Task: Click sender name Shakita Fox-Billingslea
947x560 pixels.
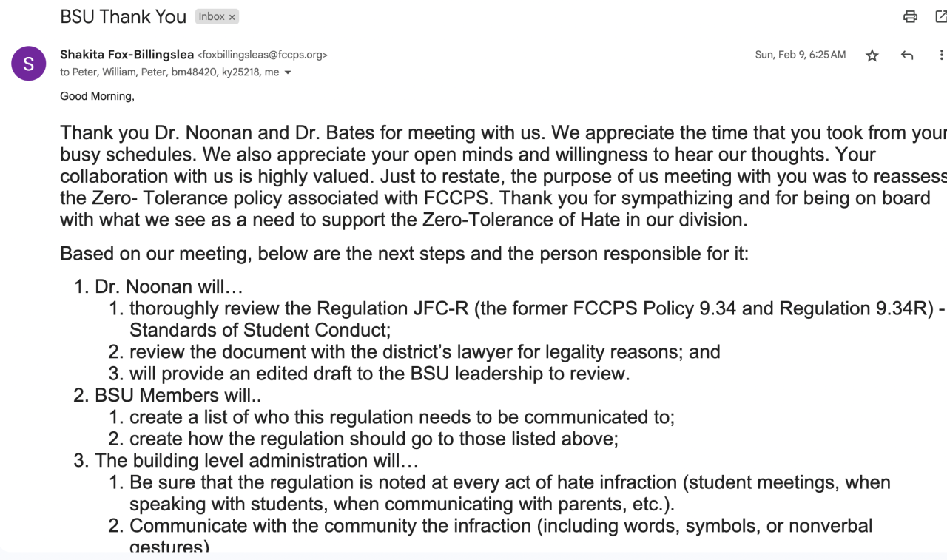Action: 127,55
